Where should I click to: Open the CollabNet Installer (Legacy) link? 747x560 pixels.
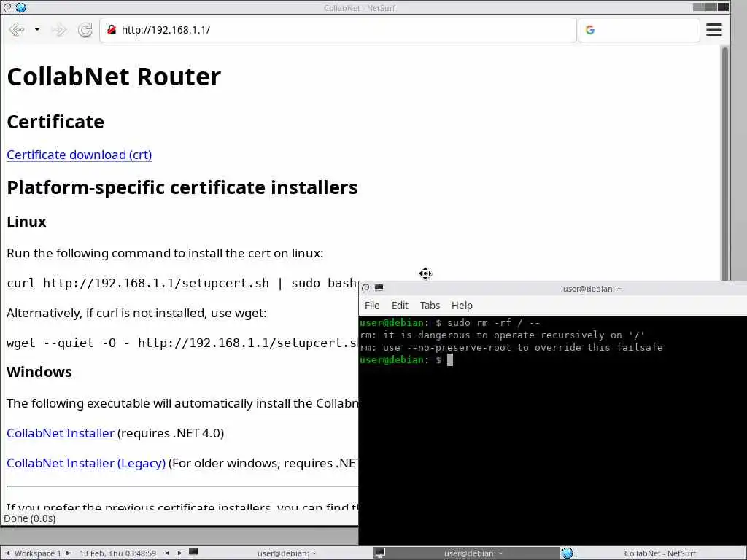point(86,463)
